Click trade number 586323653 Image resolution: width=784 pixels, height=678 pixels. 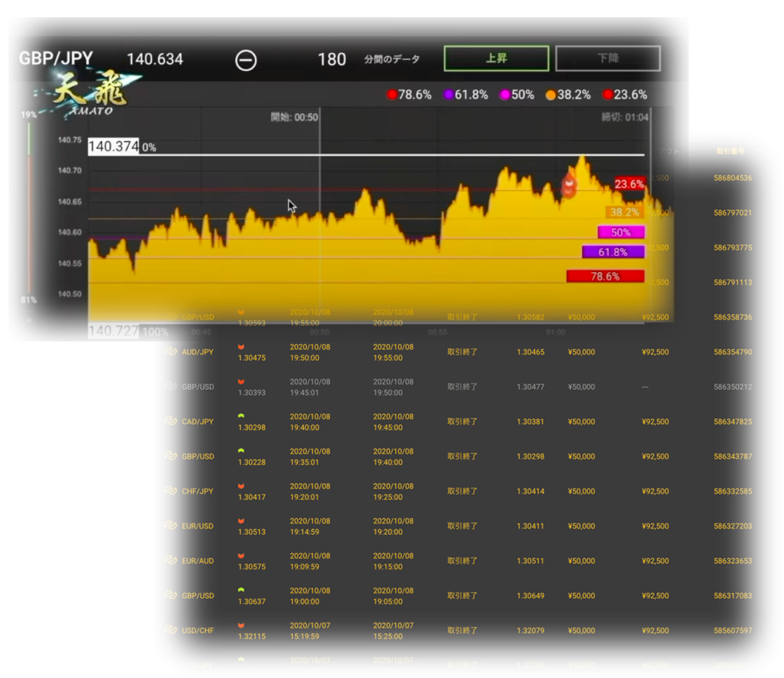tap(732, 561)
